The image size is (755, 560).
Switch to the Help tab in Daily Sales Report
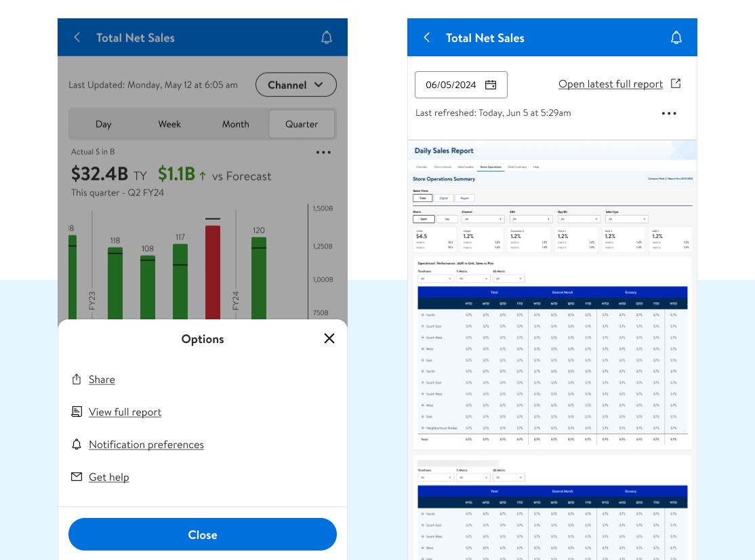click(x=536, y=167)
